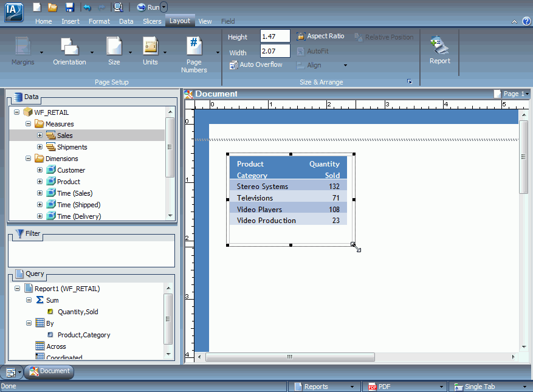Click the Relative Position icon
Screen dimensions: 533x392
click(x=359, y=37)
